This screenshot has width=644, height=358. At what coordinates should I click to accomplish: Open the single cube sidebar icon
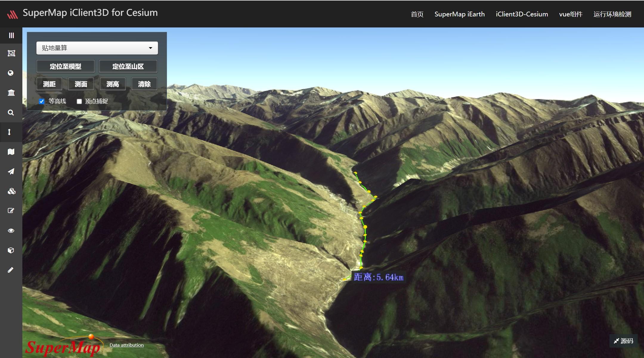click(x=11, y=250)
